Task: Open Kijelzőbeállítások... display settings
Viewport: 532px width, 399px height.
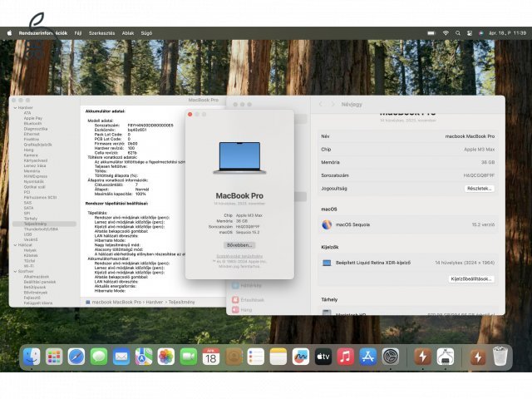Action: tap(471, 279)
